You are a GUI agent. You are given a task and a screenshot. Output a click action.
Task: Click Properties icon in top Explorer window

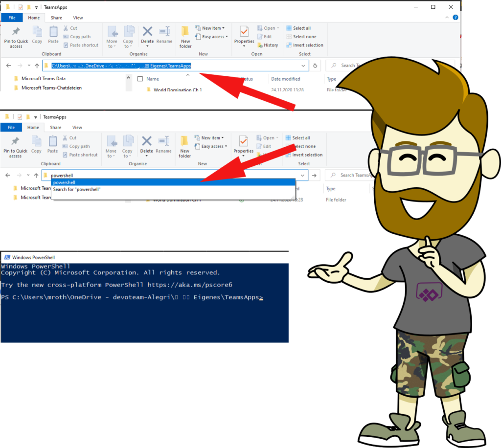pos(244,35)
